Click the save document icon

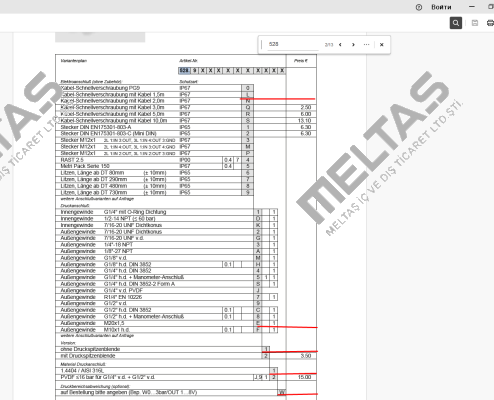click(x=475, y=23)
